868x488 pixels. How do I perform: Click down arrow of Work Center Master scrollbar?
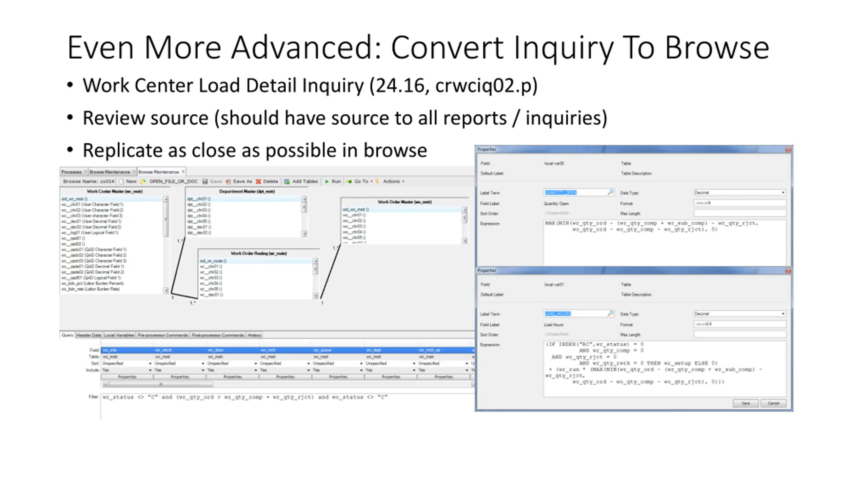[166, 290]
